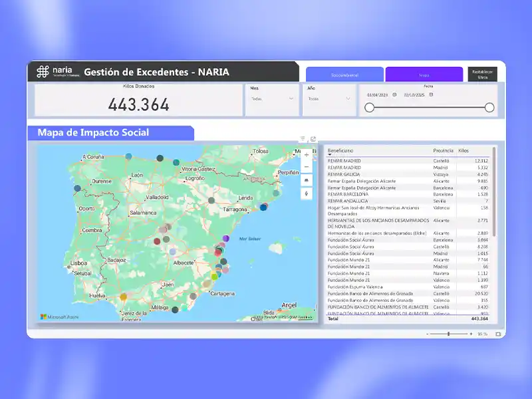Image resolution: width=532 pixels, height=399 pixels.
Task: Click the map location selection icon
Action: [307, 194]
